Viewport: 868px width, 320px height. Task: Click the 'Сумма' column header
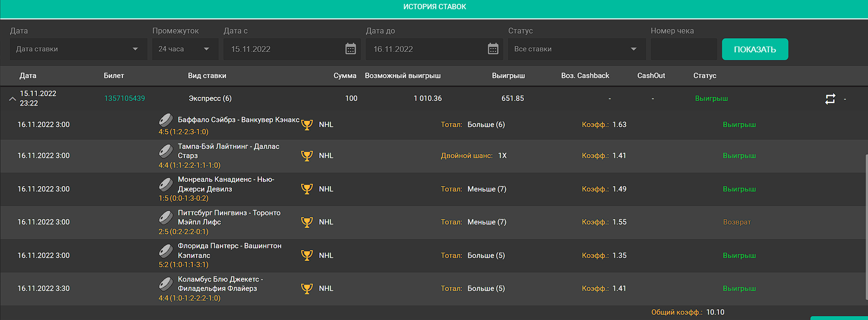345,76
